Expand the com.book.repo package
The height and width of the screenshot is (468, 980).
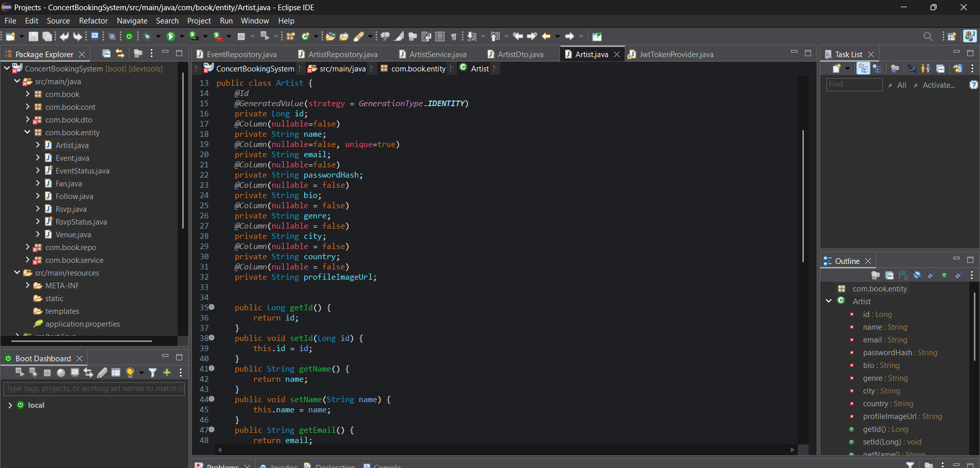tap(28, 247)
